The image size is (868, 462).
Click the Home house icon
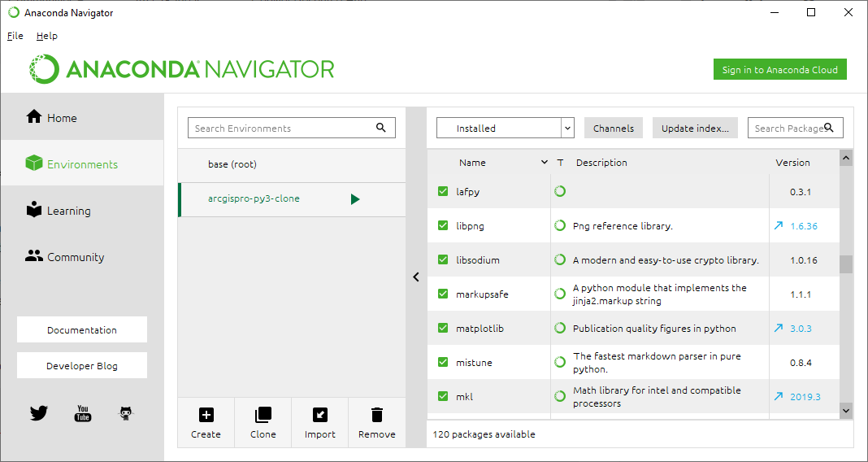[34, 117]
